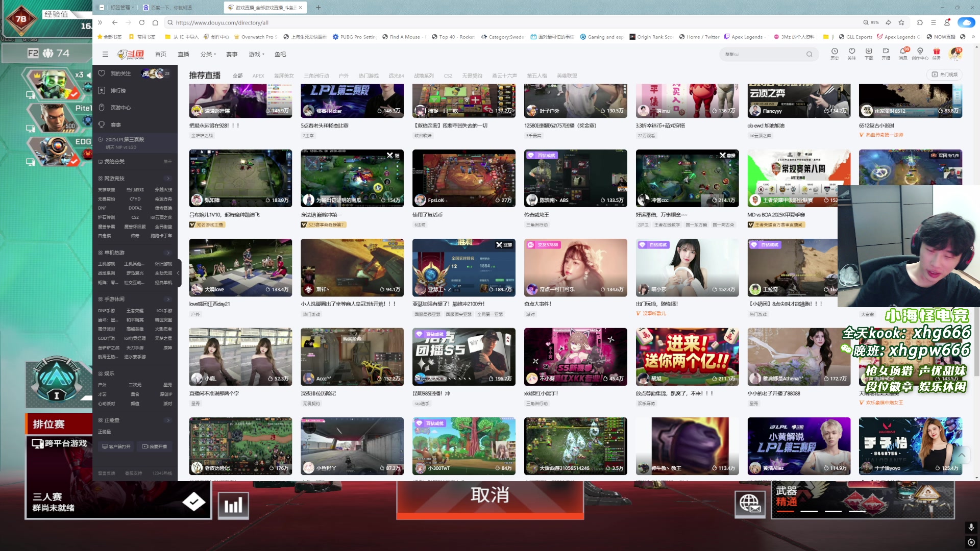Image resolution: width=980 pixels, height=551 pixels.
Task: Click the browser address bar URL
Action: [222, 22]
